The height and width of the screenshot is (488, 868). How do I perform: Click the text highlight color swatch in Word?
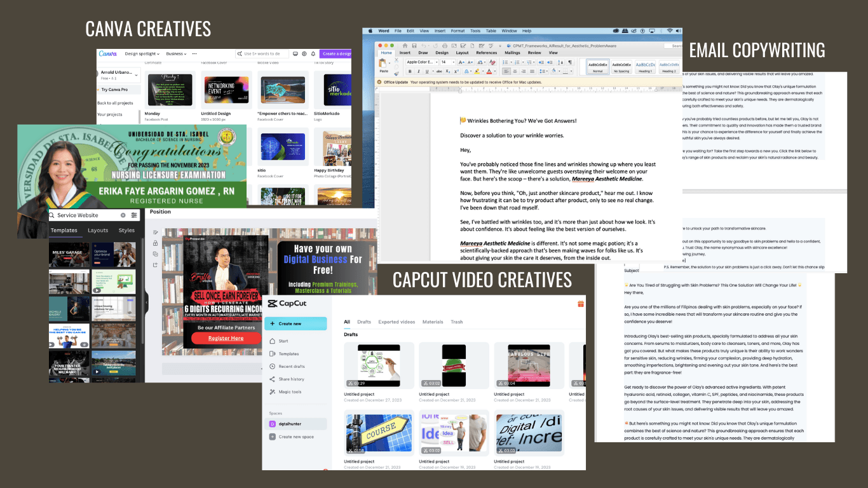(478, 72)
